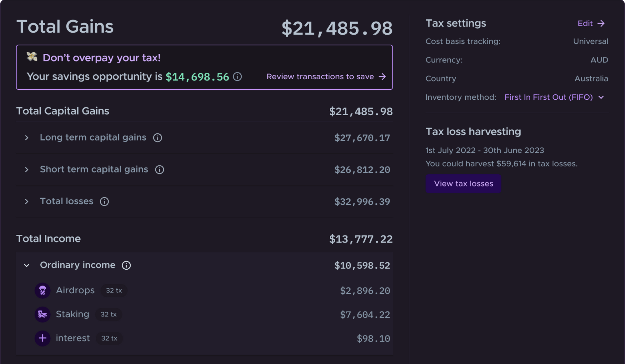Screen dimensions: 625x364
Task: Click the 32 tx badge for Airdrops
Action: pos(114,291)
